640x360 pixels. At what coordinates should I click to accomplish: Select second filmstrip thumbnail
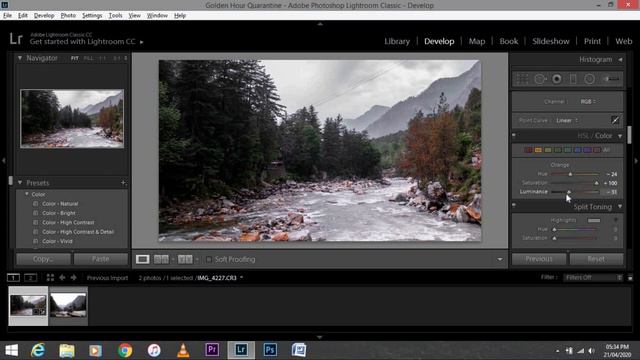point(68,306)
